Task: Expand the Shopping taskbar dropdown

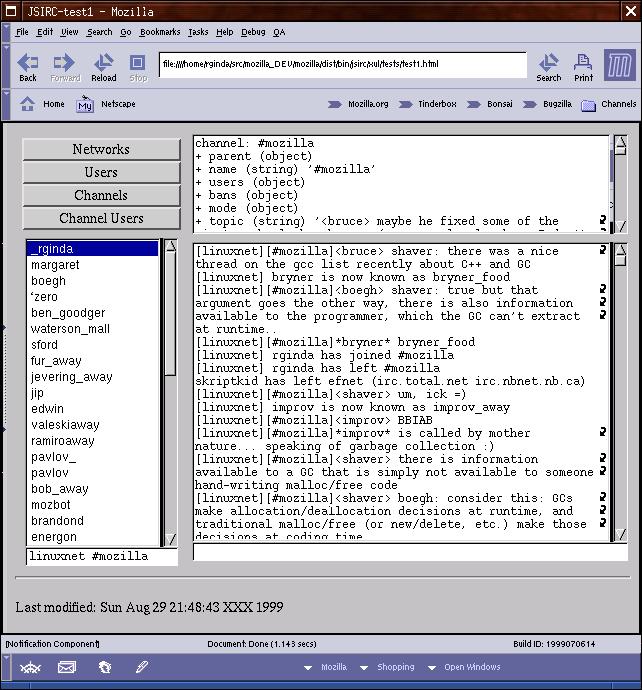Action: tap(364, 668)
